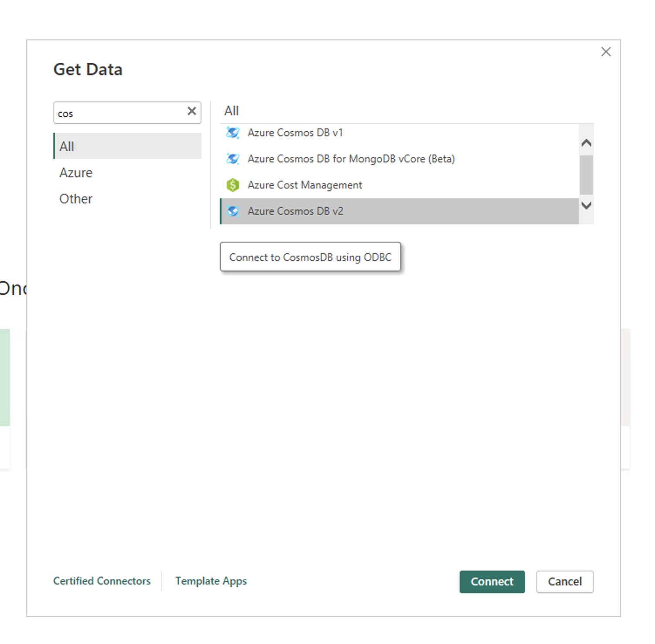Click the Azure Cosmos DB v1 icon
Screen dimensions: 655x644
pyautogui.click(x=233, y=133)
